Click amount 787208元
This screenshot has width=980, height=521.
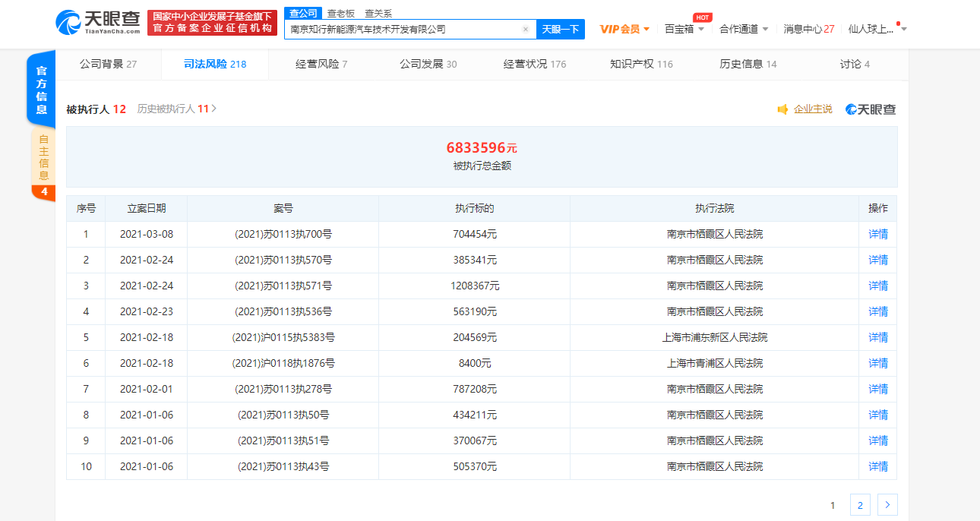point(475,390)
